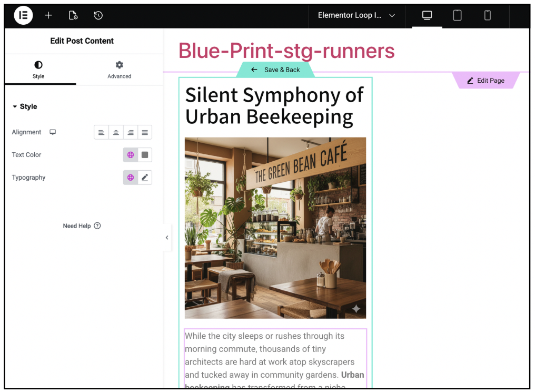The height and width of the screenshot is (392, 535).
Task: Switch to desktop preview mode
Action: pyautogui.click(x=427, y=15)
